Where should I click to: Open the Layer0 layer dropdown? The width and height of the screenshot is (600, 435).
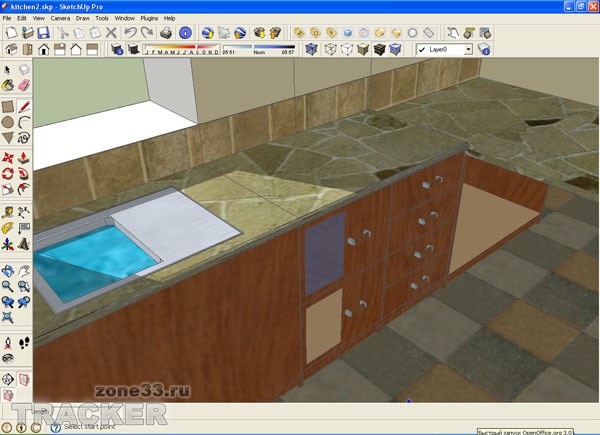point(468,49)
